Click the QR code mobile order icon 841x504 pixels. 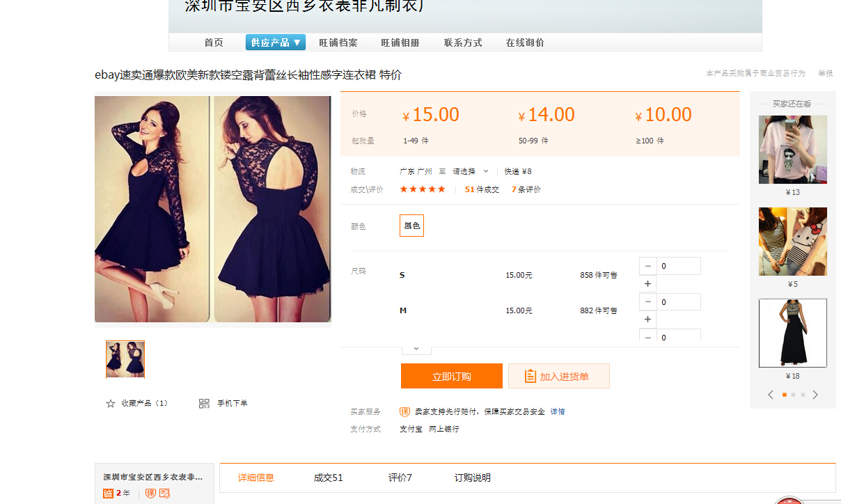[204, 404]
